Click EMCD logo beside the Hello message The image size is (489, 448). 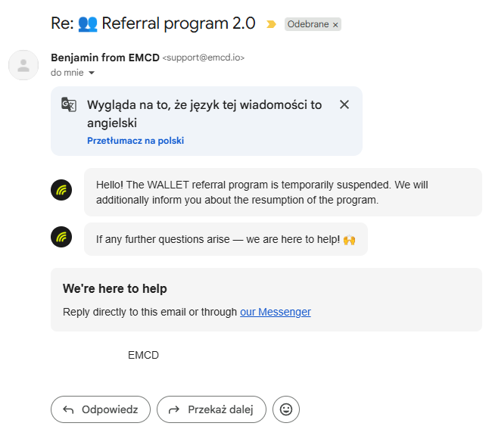click(x=61, y=190)
